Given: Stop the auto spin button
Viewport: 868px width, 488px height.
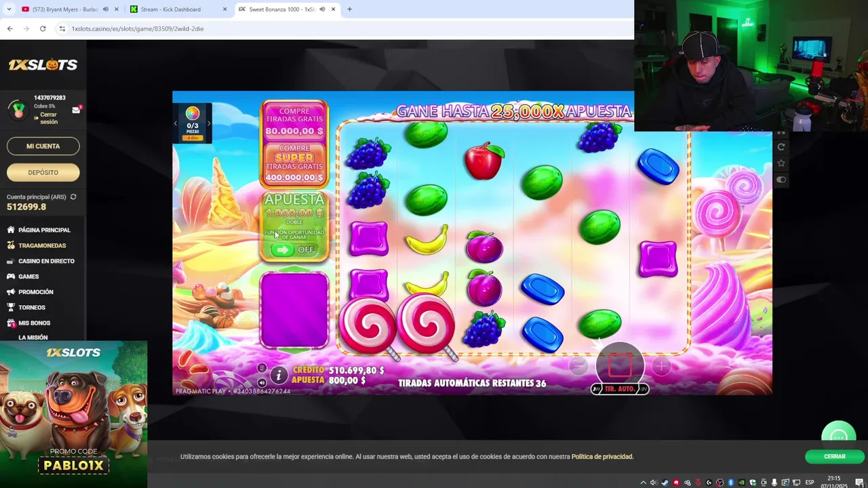Looking at the screenshot, I should tap(620, 366).
